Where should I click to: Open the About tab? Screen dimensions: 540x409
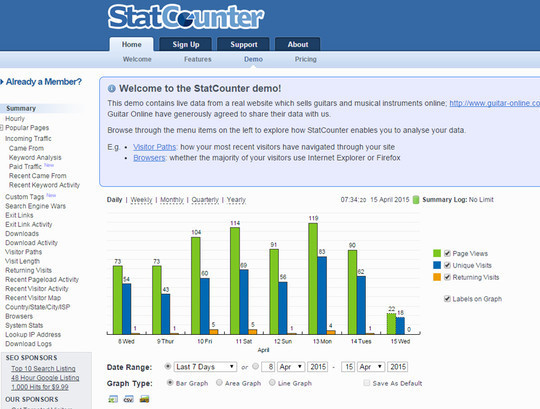[x=298, y=44]
